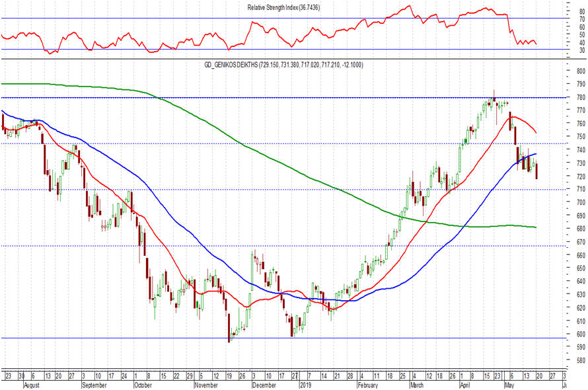Select the 710 price axis label
Image resolution: width=588 pixels, height=390 pixels.
(x=581, y=189)
